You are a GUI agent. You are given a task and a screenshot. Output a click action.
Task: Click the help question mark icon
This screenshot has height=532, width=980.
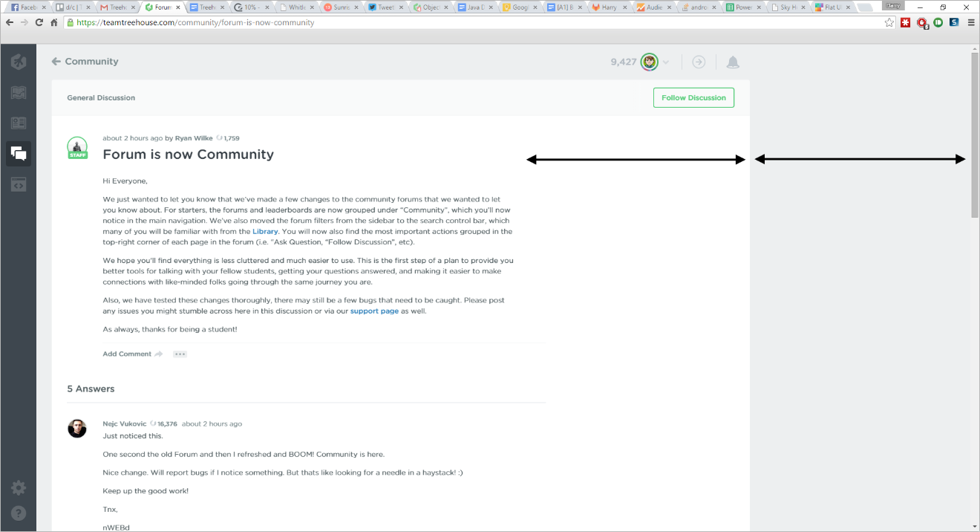pos(19,513)
